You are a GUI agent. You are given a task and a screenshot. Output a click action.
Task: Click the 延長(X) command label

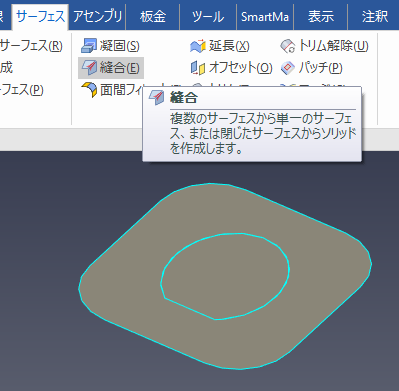click(x=229, y=46)
